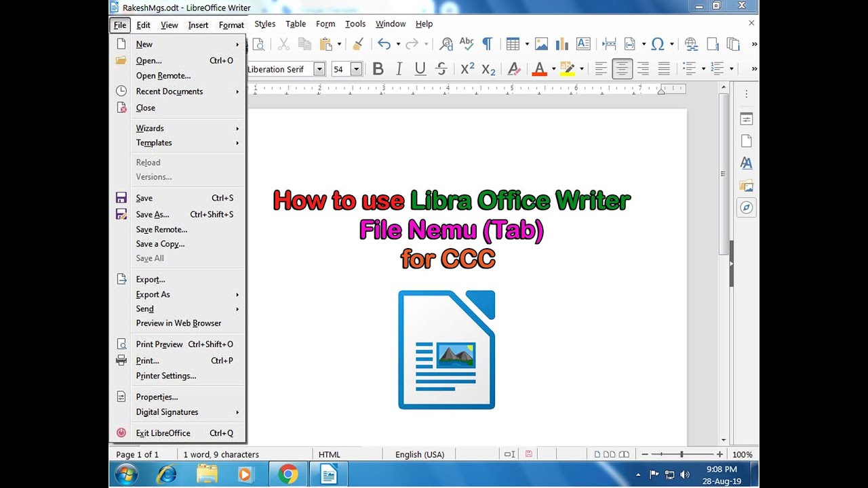Open the Paste options dropdown arrow
This screenshot has height=488, width=868.
(x=338, y=44)
